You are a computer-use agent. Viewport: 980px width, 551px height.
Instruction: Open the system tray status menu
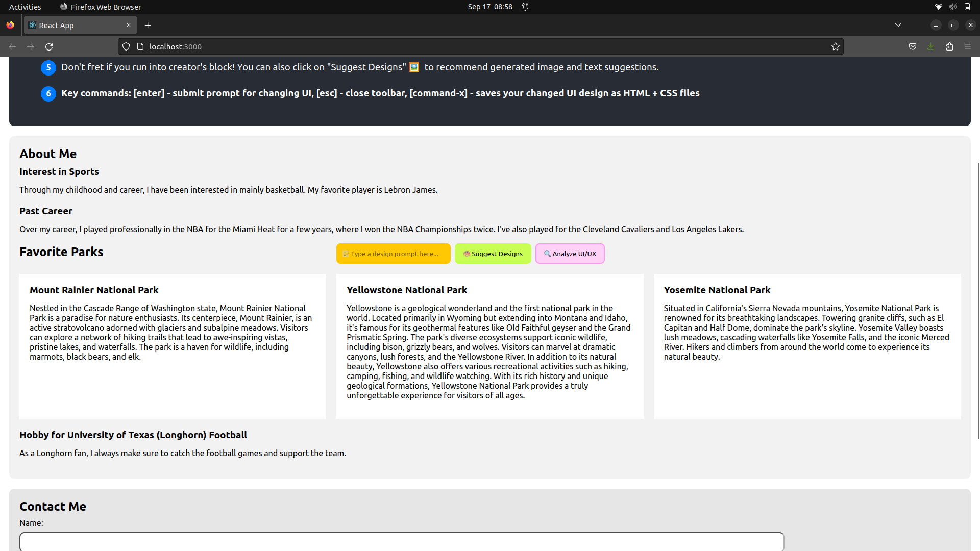pyautogui.click(x=952, y=7)
